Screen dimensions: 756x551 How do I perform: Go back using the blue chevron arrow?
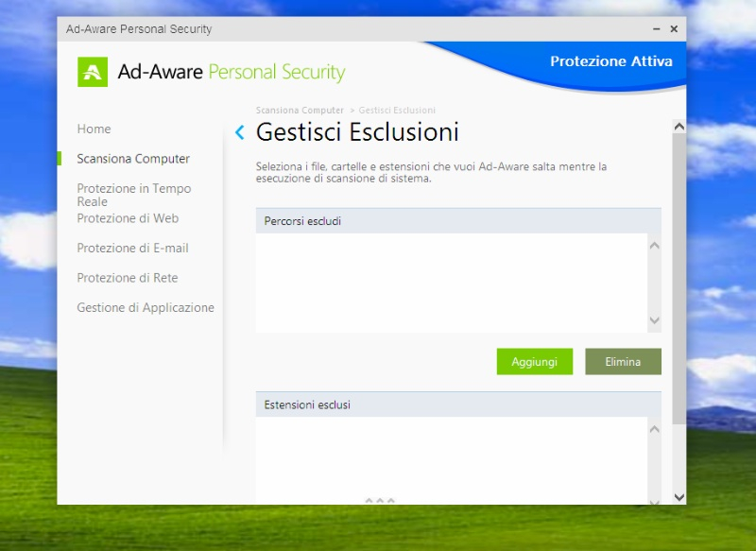[239, 132]
